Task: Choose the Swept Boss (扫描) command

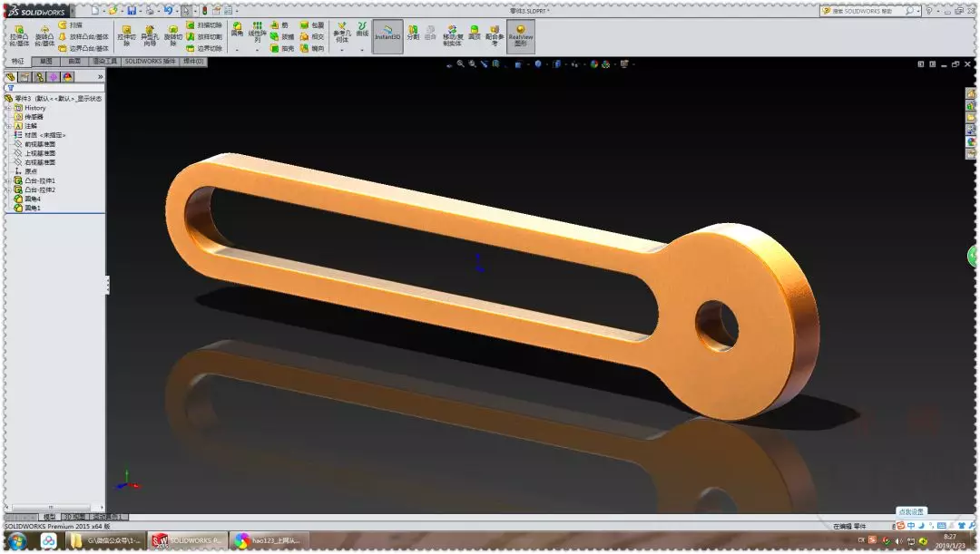Action: point(71,25)
